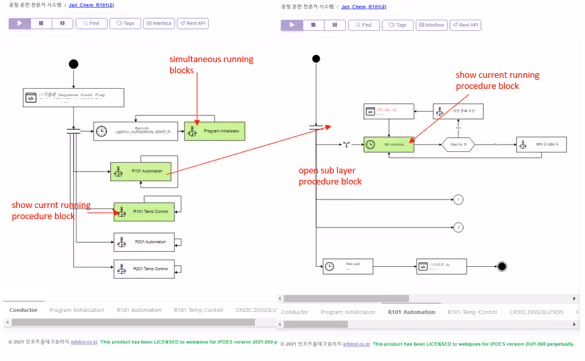585x361 pixels.
Task: Switch to CR03C DISSOLU tab in left panel
Action: point(256,310)
